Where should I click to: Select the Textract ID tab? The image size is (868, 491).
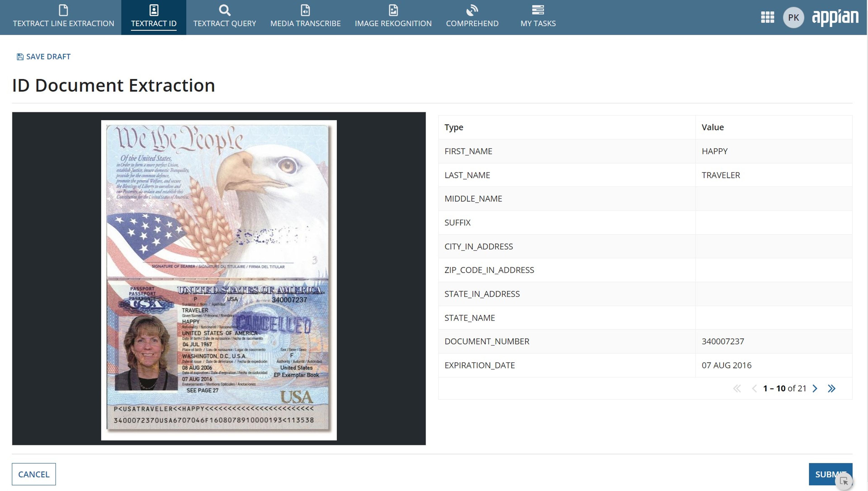click(x=154, y=17)
